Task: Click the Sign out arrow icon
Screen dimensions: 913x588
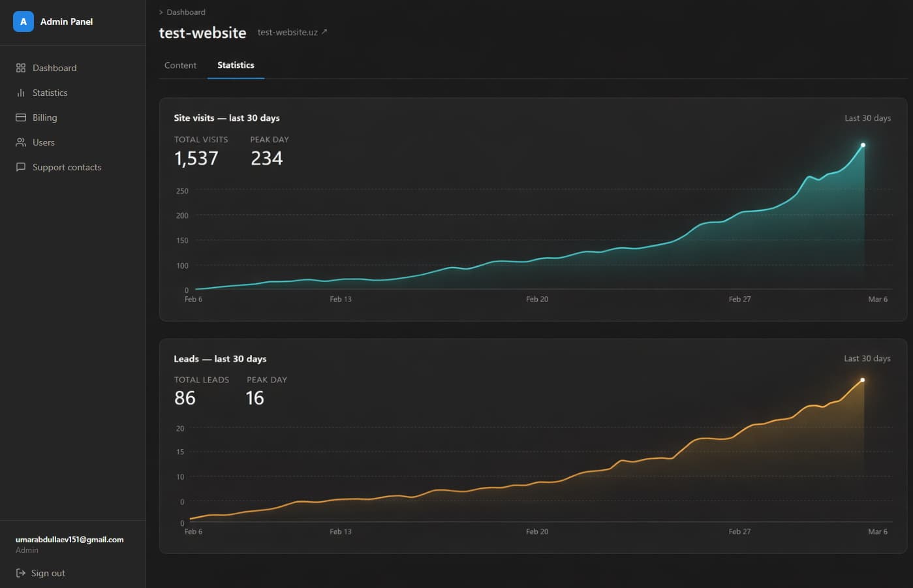Action: [21, 573]
